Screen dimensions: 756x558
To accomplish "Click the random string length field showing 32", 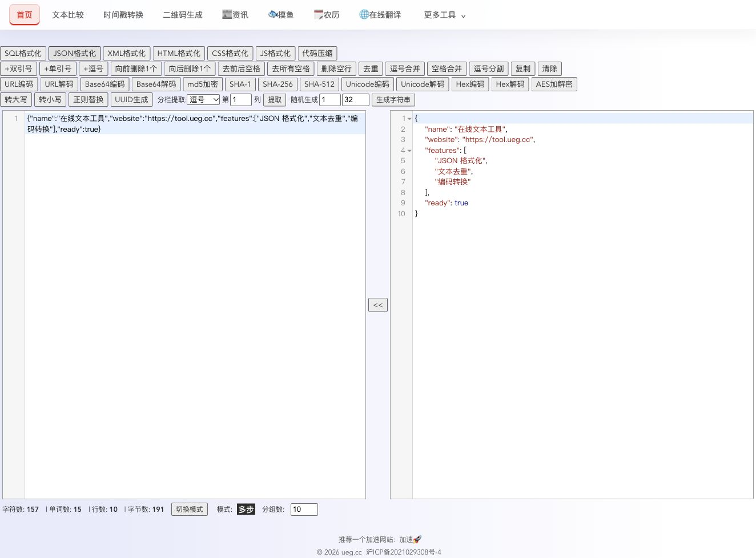I will pyautogui.click(x=356, y=99).
